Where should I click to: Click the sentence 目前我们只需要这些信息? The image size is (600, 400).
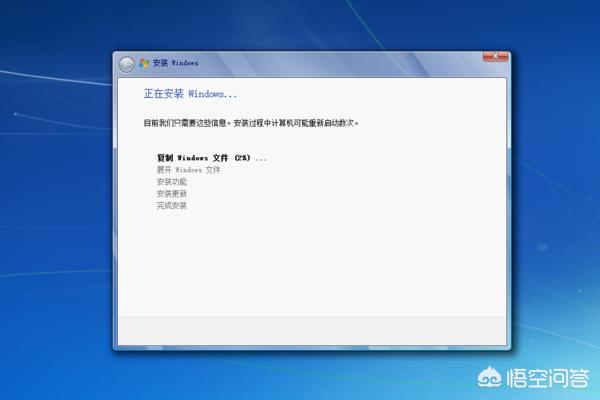click(x=186, y=124)
